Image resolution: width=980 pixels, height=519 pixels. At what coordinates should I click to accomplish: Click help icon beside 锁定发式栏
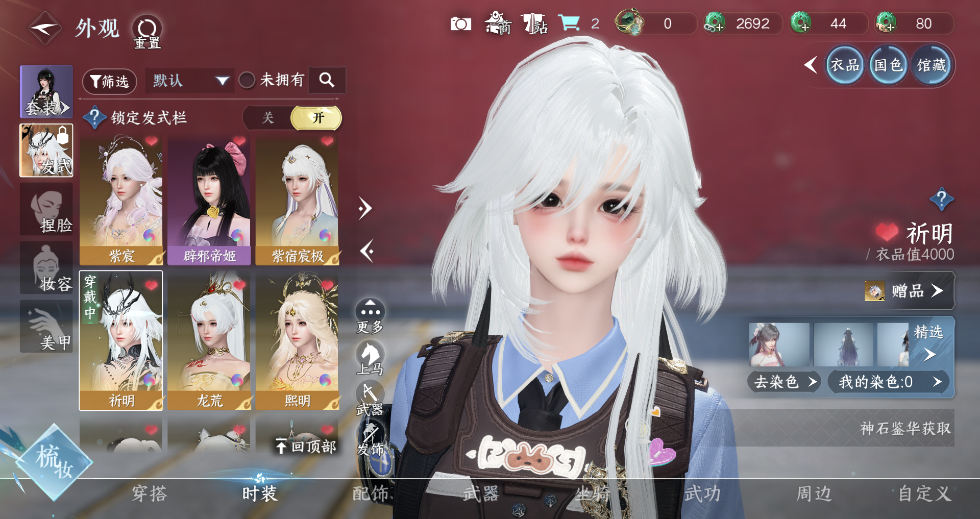94,117
